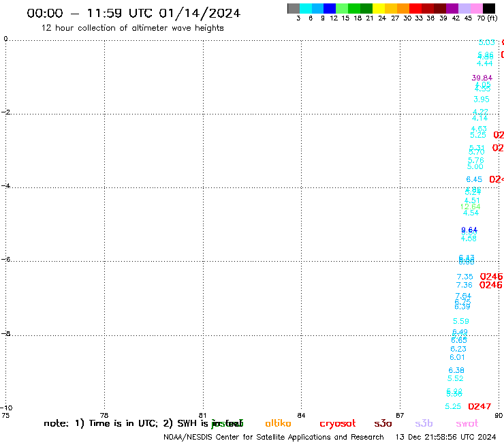The height and width of the screenshot is (443, 504).
Task: Pick the yellow swatch in the color bar
Action: pyautogui.click(x=379, y=8)
